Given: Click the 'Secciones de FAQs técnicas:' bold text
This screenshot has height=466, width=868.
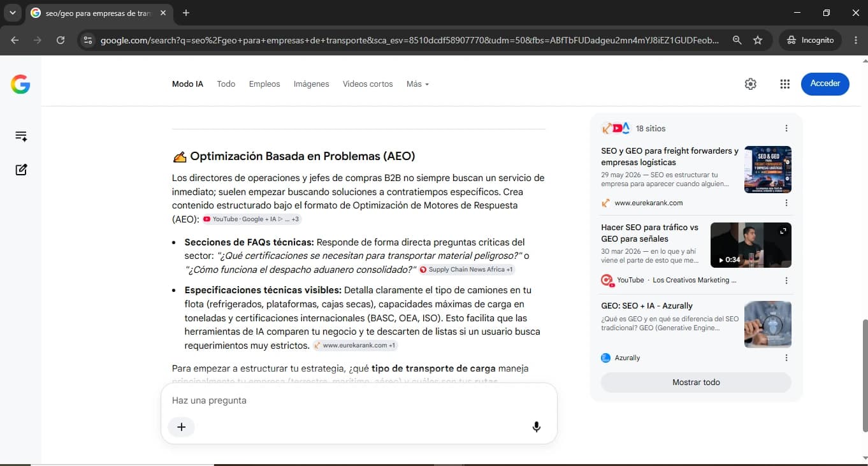Looking at the screenshot, I should [249, 242].
